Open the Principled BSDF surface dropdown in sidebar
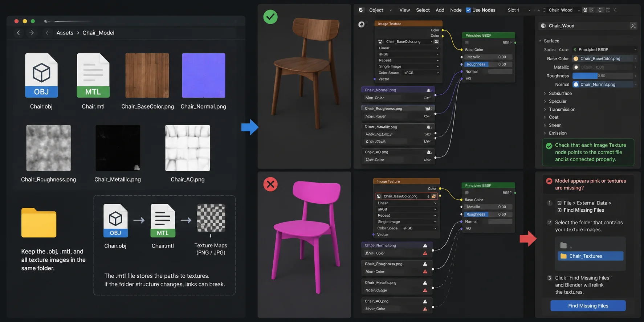 (604, 50)
